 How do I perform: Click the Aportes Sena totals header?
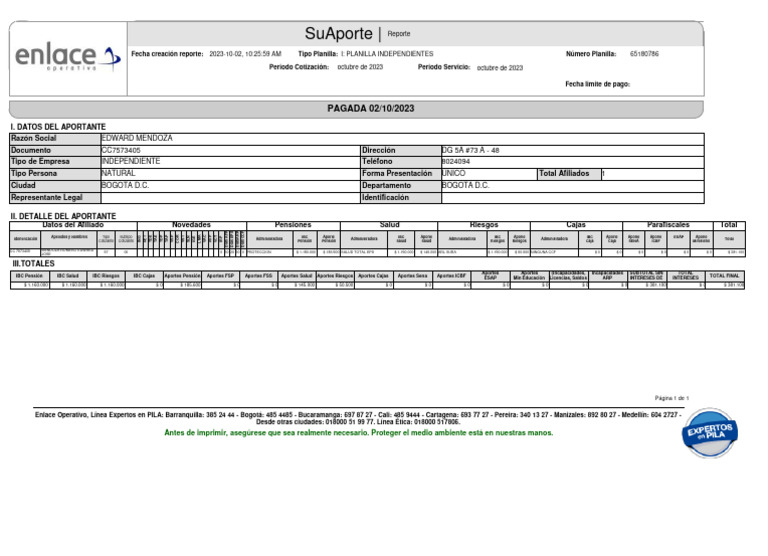coord(412,276)
